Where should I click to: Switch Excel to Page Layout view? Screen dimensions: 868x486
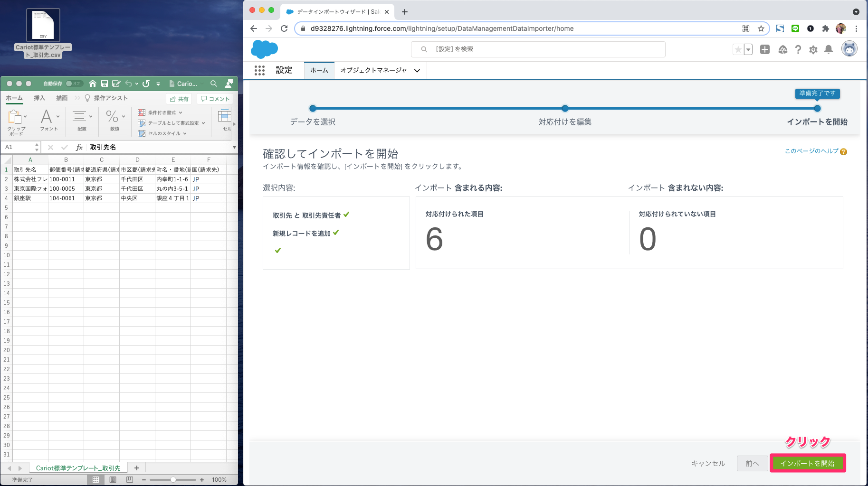[x=113, y=480]
